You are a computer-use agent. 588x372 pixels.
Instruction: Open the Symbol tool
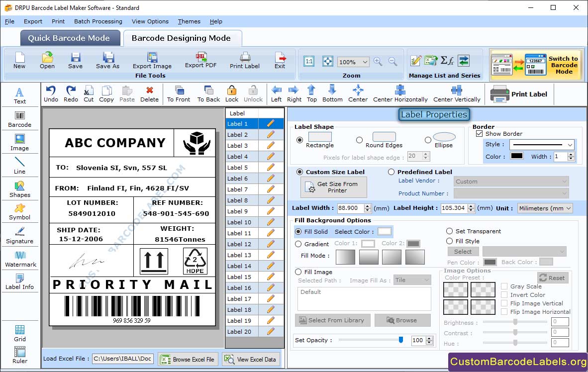[x=19, y=212]
